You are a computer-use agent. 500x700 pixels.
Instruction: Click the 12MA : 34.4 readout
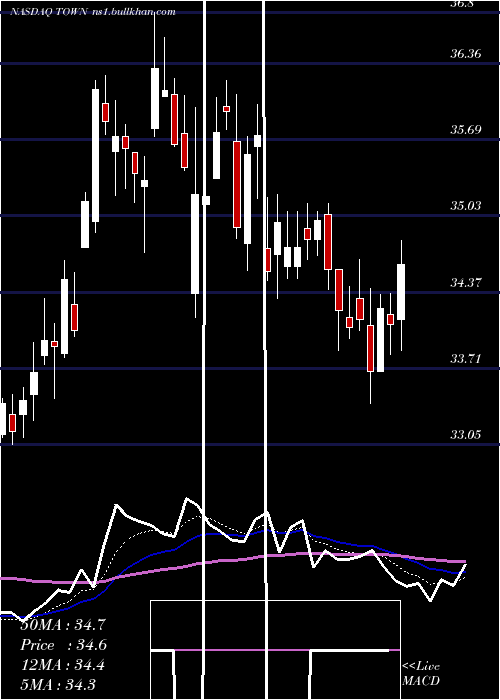coord(62,665)
